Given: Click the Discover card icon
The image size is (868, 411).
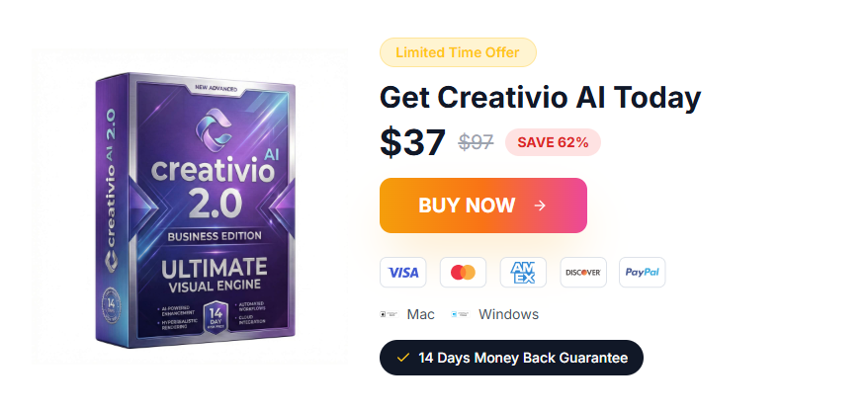Looking at the screenshot, I should pyautogui.click(x=583, y=272).
